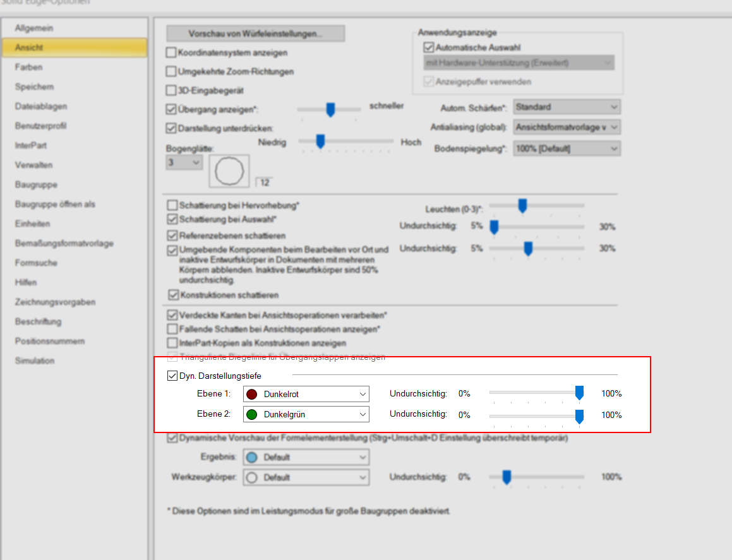Click the Dunkelgrün color swatch
This screenshot has height=560, width=732.
click(x=251, y=414)
